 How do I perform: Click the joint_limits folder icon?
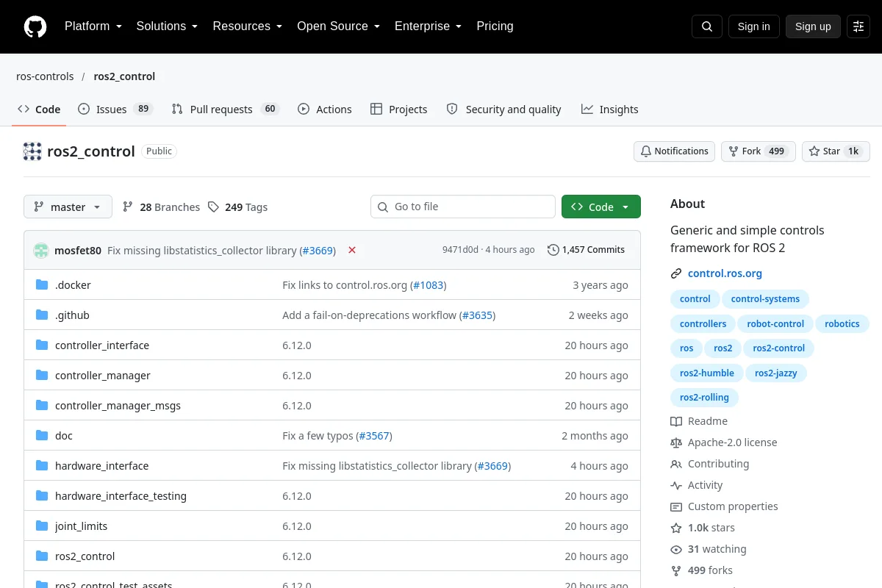tap(42, 526)
